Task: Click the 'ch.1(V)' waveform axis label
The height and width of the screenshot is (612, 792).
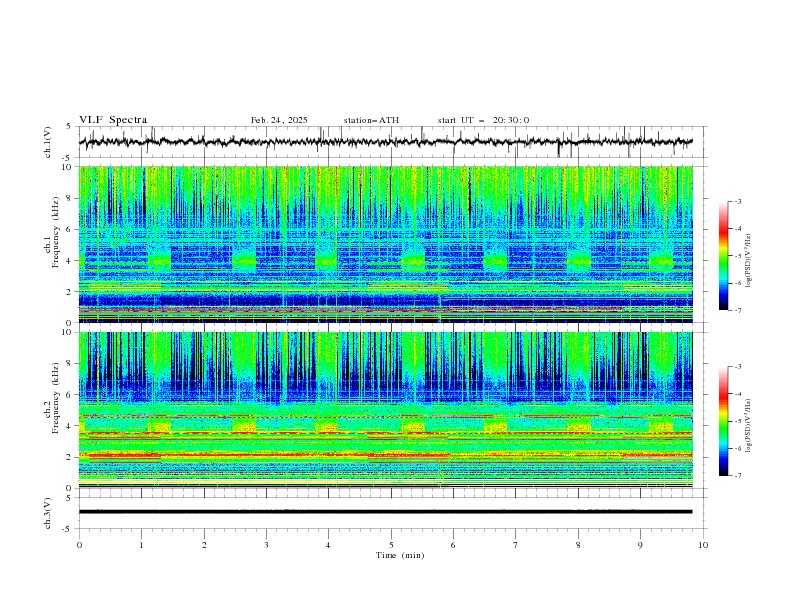Action: coord(48,142)
